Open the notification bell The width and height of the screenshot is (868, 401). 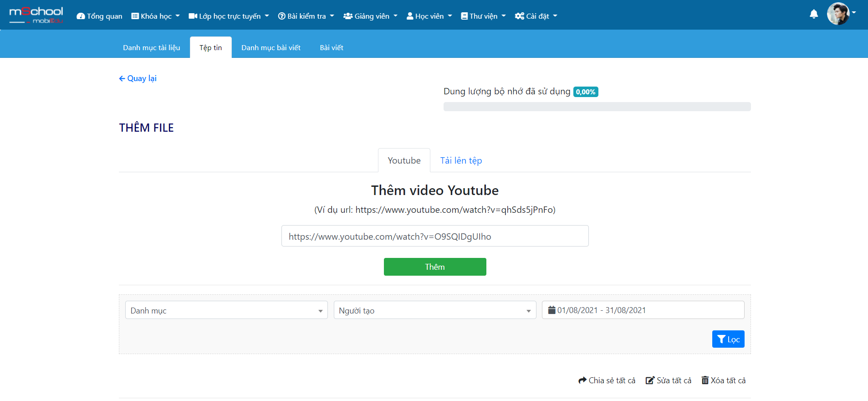[x=814, y=14]
